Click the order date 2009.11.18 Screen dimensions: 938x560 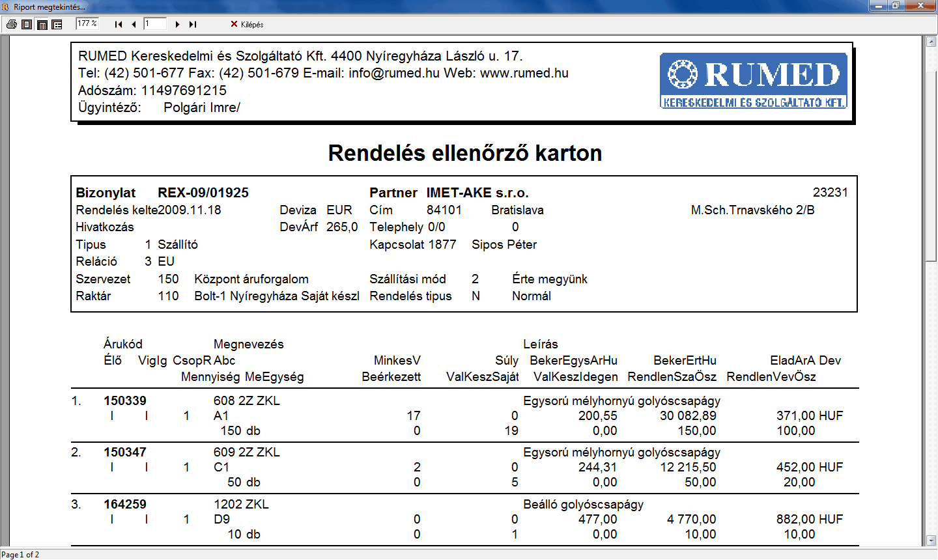pyautogui.click(x=190, y=210)
